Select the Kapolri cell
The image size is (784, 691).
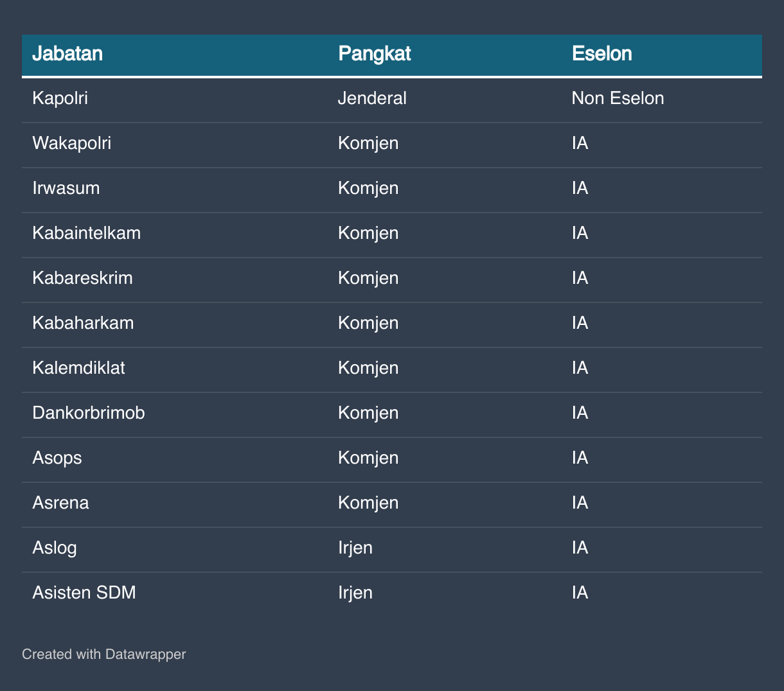pyautogui.click(x=60, y=98)
